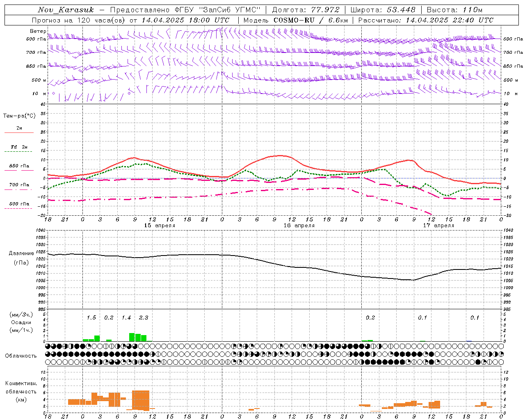This screenshot has height=420, width=525.
Task: Click the '1.4' precipitation amount
Action: pyautogui.click(x=126, y=318)
